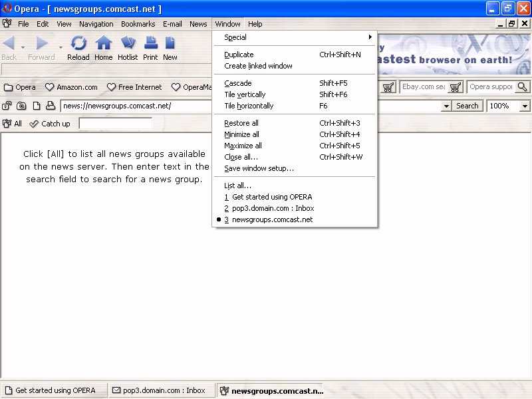This screenshot has height=399, width=532.
Task: Click the newsgroup search text field
Action: 115,124
